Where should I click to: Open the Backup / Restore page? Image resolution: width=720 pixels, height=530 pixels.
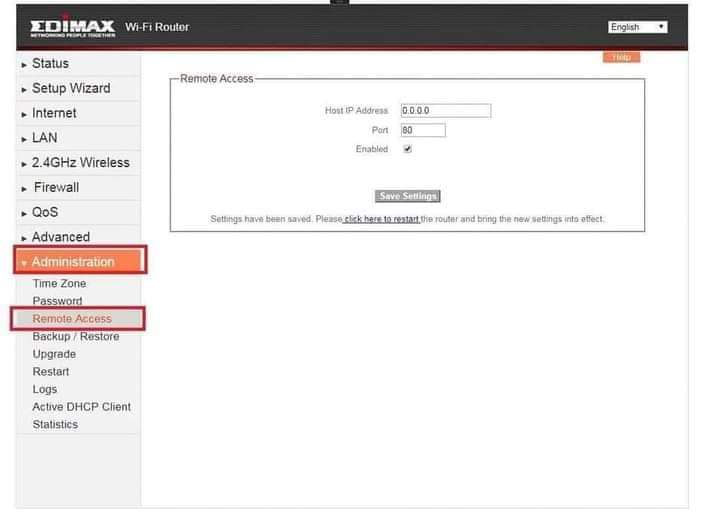click(x=75, y=337)
